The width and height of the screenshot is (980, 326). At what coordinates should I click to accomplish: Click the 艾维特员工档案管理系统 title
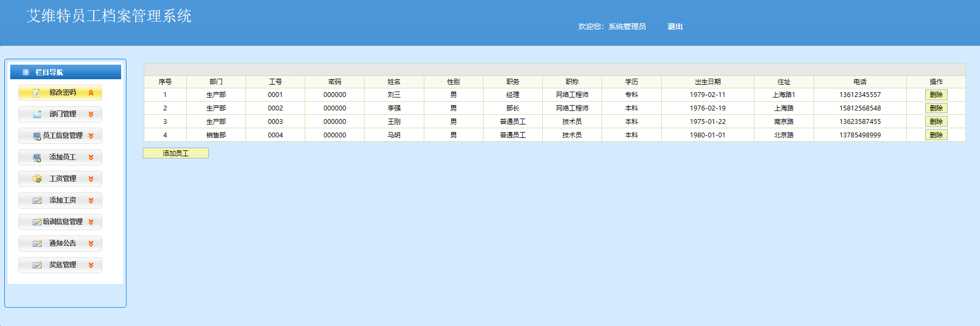(109, 16)
